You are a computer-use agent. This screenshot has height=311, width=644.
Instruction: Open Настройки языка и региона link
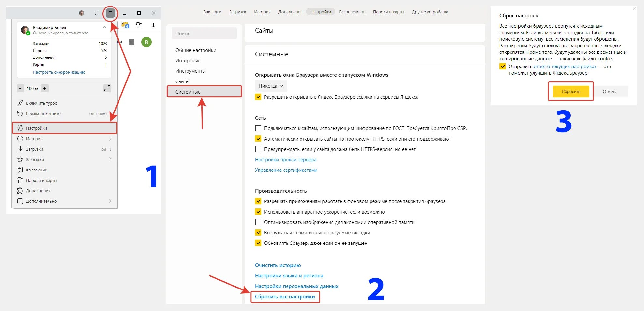[289, 275]
